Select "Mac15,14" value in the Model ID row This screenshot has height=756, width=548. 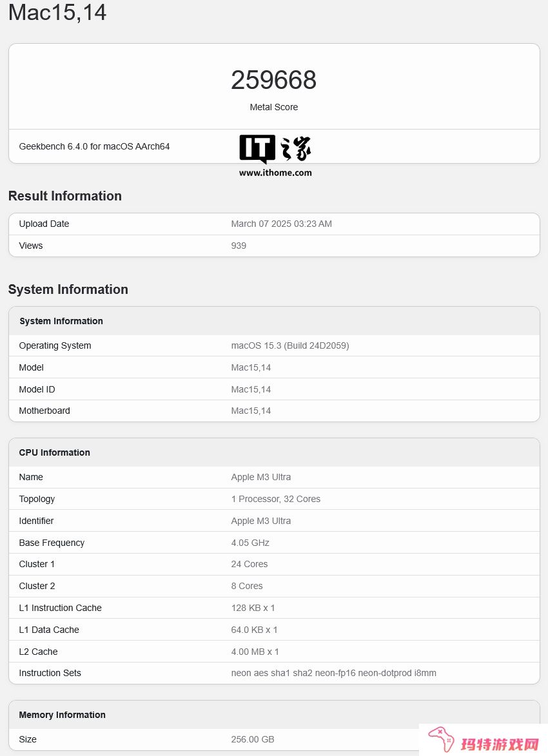pos(251,389)
